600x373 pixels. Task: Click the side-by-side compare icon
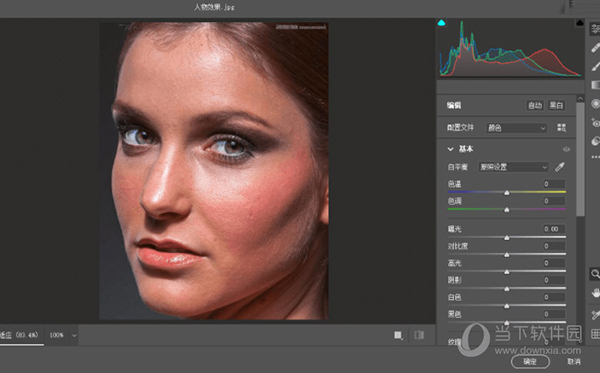point(419,335)
